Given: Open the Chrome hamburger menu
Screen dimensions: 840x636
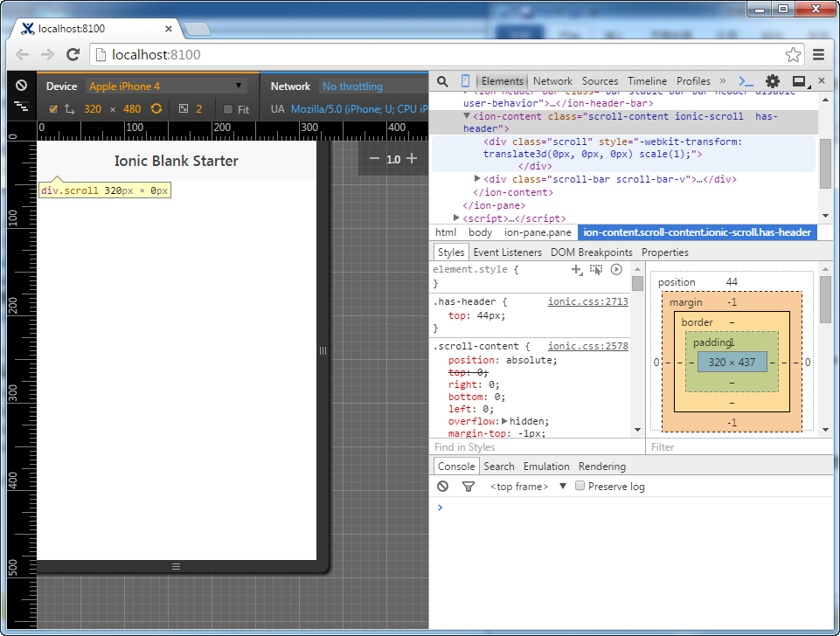Looking at the screenshot, I should 818,55.
